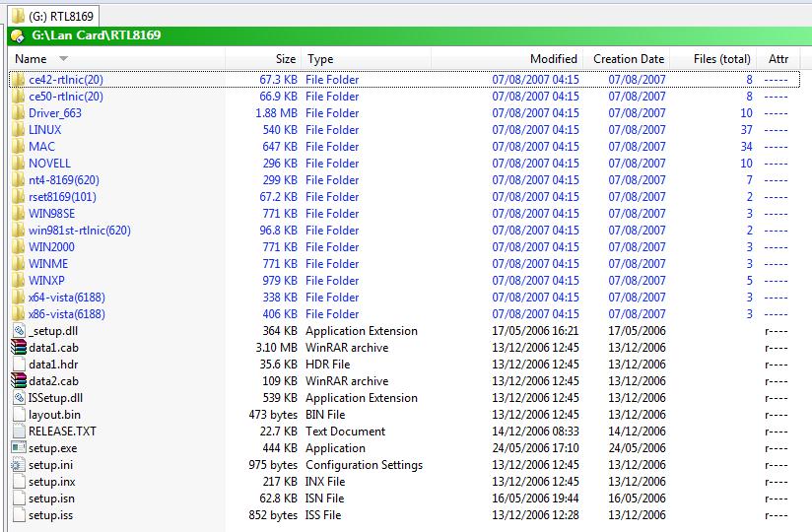Viewport: 812px width, 532px height.
Task: Select the folder name NOVELL
Action: click(x=49, y=163)
